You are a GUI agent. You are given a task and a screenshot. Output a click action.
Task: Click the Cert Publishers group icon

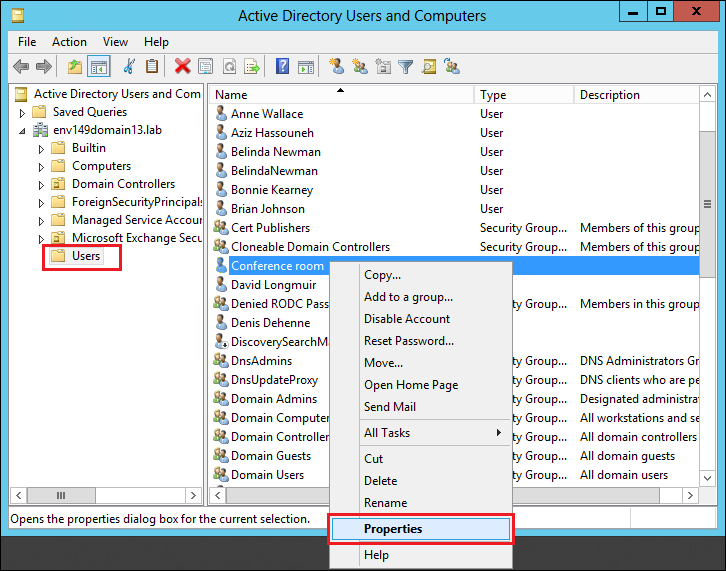(221, 227)
